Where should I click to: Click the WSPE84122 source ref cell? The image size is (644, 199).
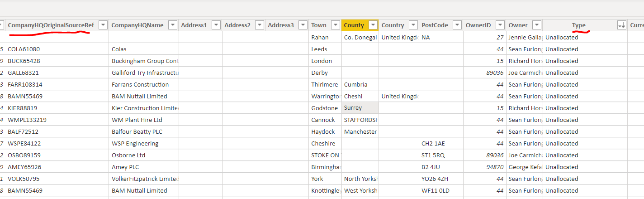click(x=57, y=143)
